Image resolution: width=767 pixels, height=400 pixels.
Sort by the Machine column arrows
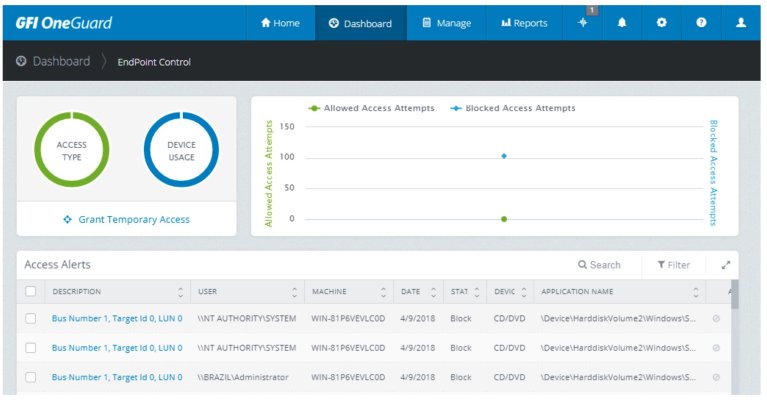tap(382, 292)
